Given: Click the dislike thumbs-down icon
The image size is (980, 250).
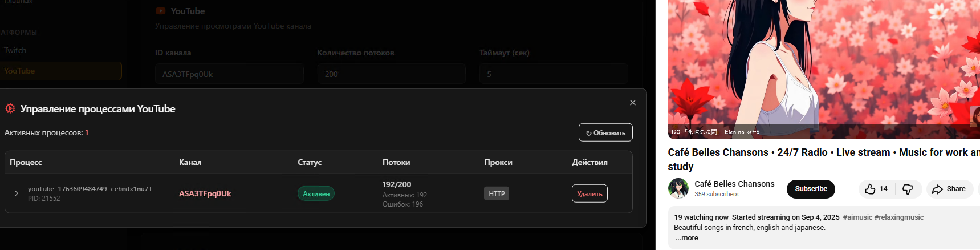Looking at the screenshot, I should click(x=908, y=189).
